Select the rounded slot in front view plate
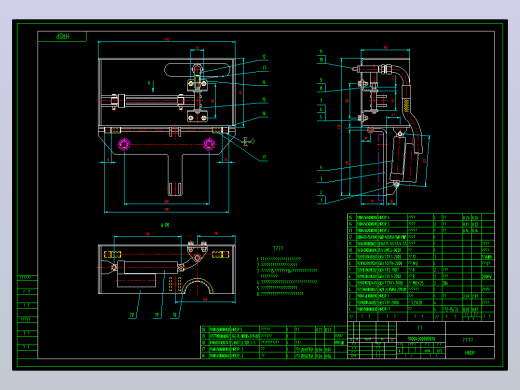Viewport: 520px width, 390px height. [x=197, y=70]
